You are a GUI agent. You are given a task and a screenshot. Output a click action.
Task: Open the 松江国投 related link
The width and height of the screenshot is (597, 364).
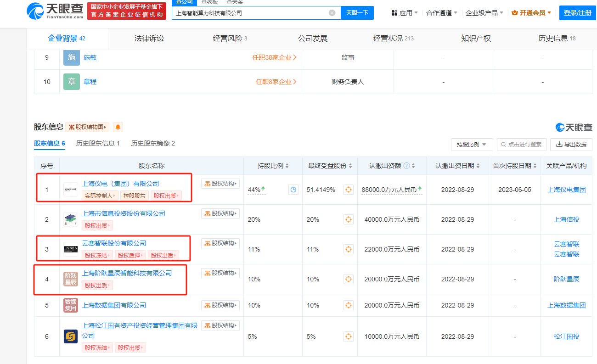click(567, 336)
